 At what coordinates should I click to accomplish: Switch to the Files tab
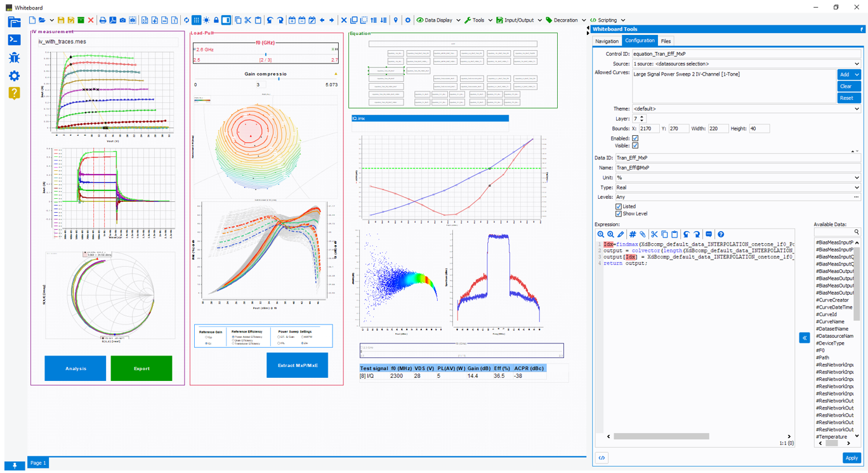666,41
